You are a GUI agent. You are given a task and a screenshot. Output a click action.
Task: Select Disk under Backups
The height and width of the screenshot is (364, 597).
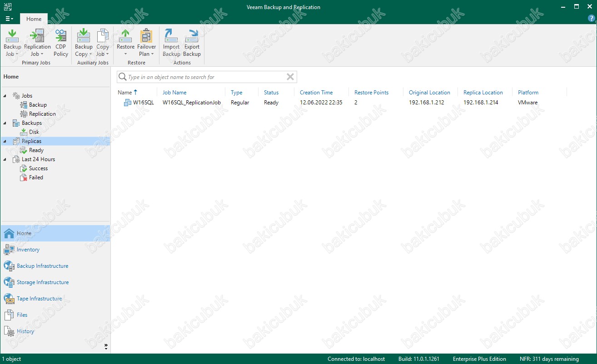point(34,132)
